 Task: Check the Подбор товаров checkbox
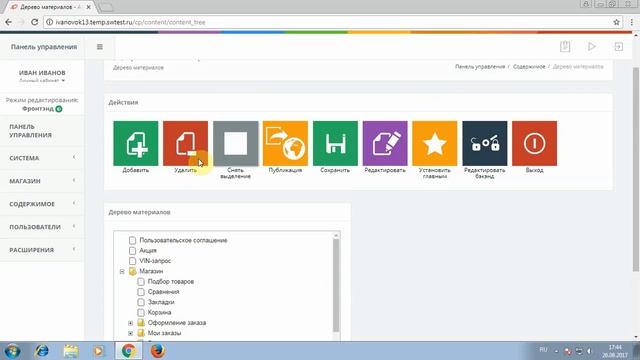(x=141, y=282)
